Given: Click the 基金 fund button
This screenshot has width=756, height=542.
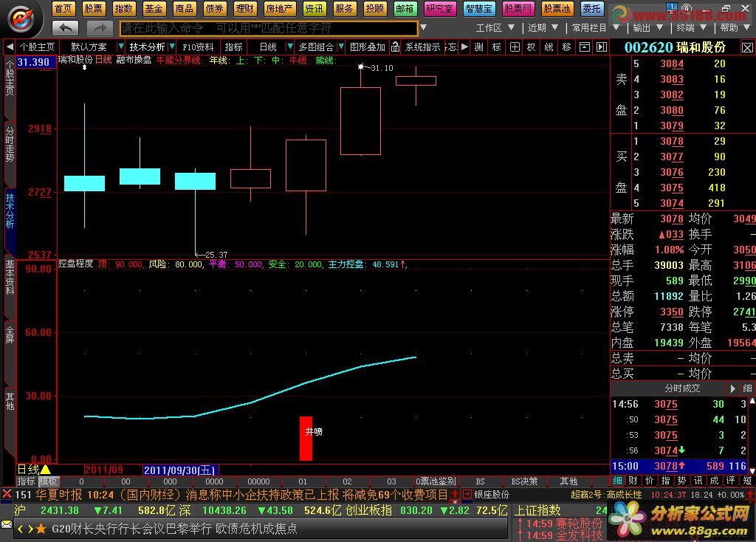Looking at the screenshot, I should [x=154, y=8].
